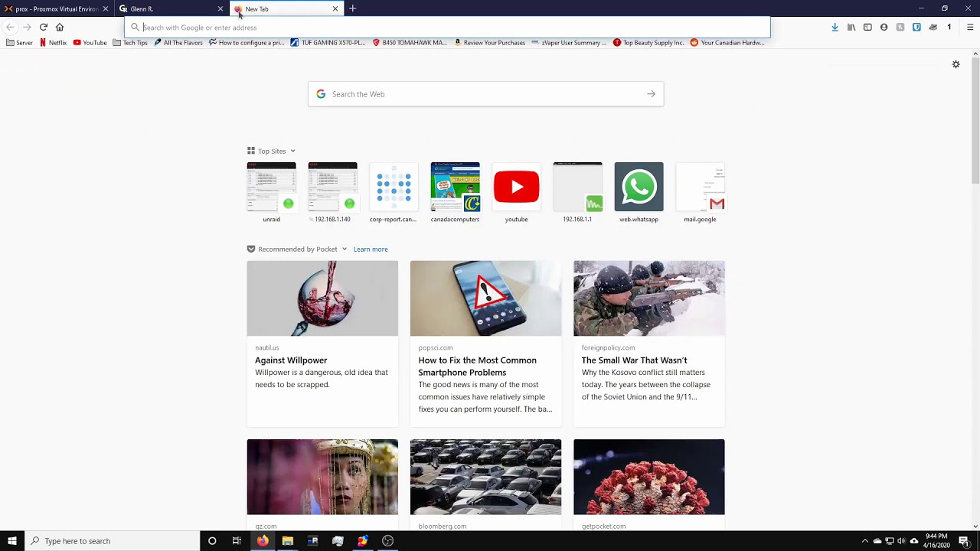Open the Firefox downloads panel

(835, 27)
